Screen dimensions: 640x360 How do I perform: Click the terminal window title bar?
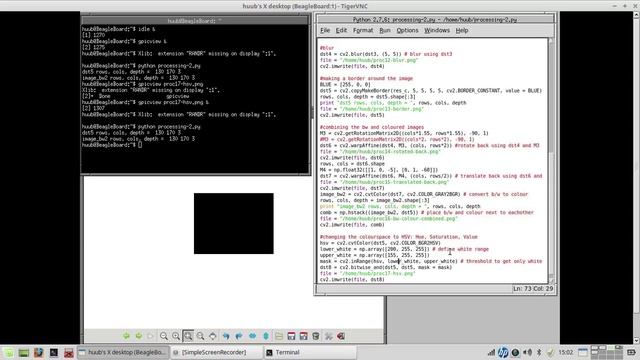(195, 20)
